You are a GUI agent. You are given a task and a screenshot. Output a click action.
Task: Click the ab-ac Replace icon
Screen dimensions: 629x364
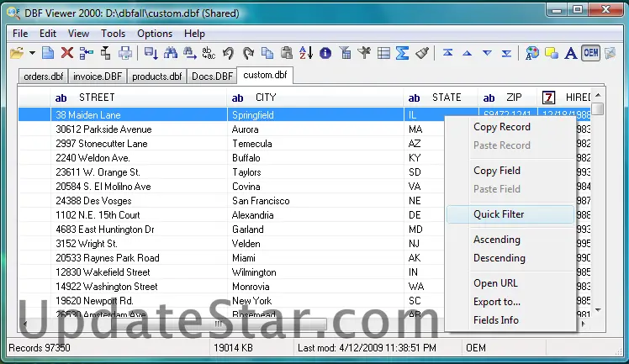(209, 53)
